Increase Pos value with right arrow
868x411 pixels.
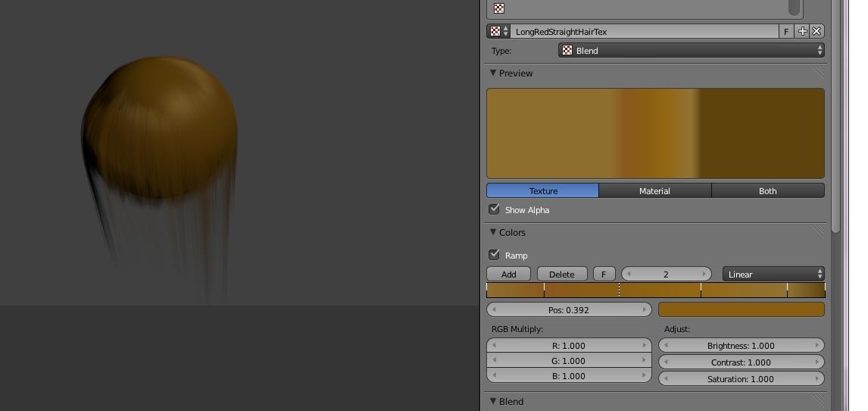(645, 309)
